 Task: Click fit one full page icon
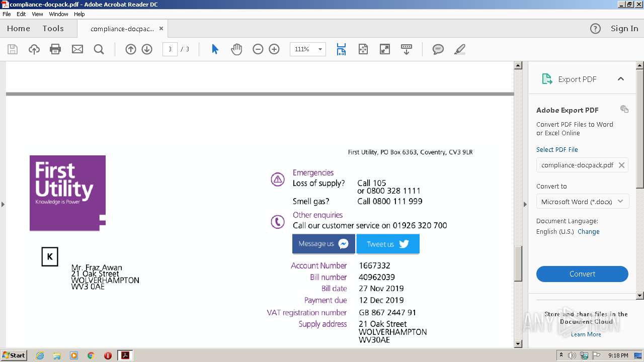click(363, 49)
